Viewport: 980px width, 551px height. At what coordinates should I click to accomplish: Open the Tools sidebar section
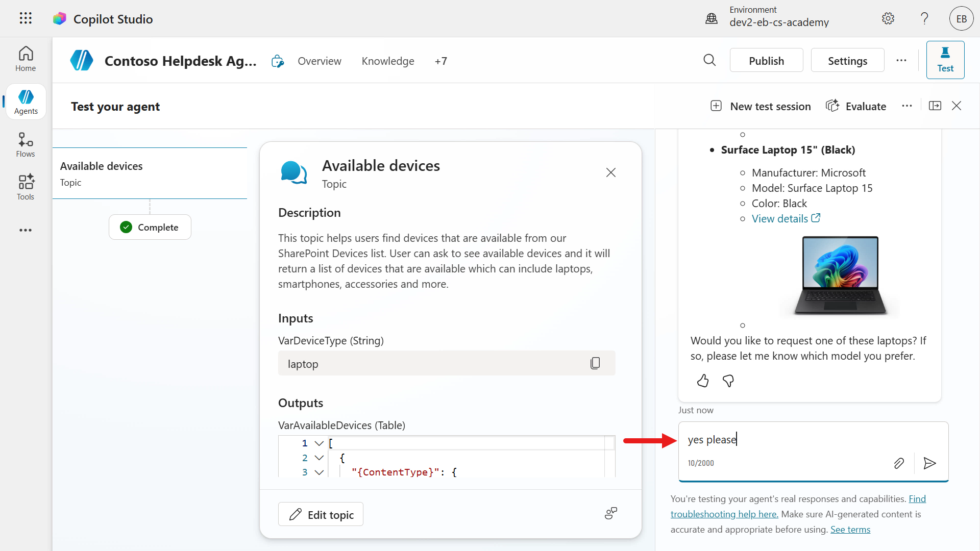point(26,187)
